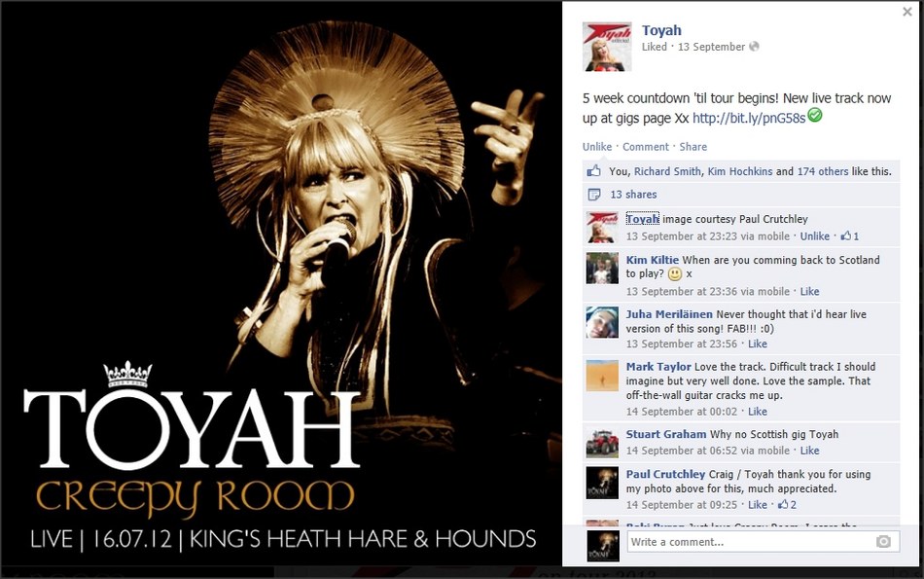Click the thumbs-up count on Toyah's comment

850,235
